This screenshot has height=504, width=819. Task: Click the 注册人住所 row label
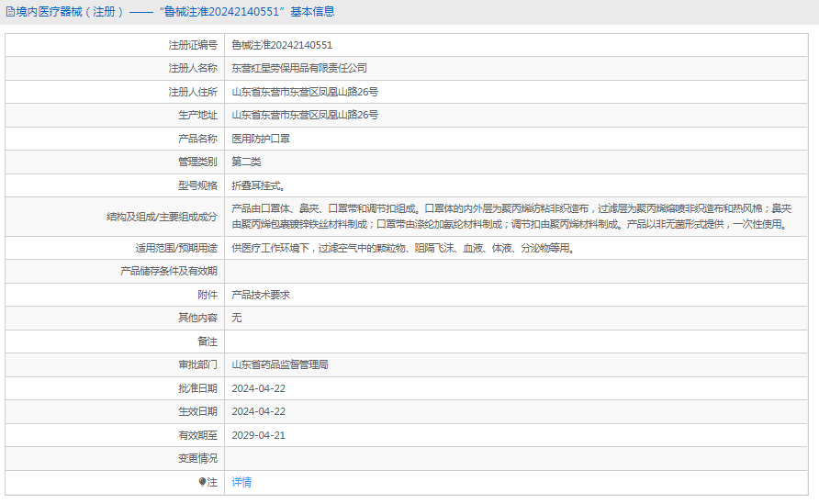pos(193,92)
